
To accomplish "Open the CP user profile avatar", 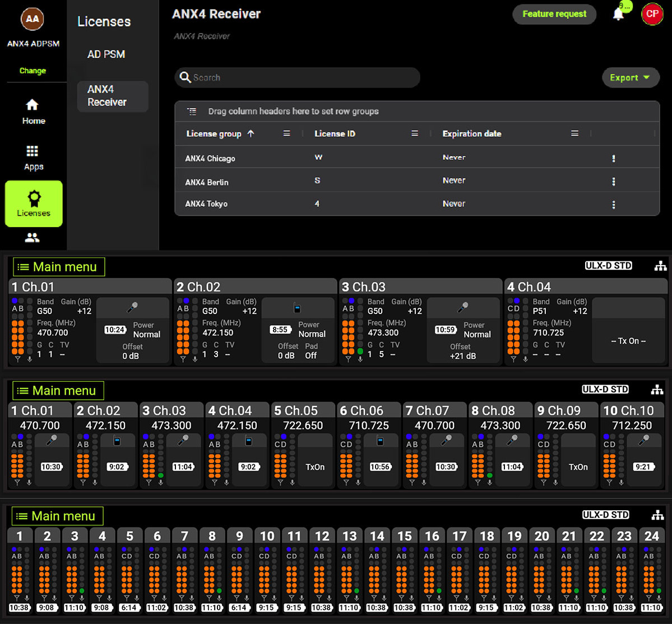I will pyautogui.click(x=652, y=13).
